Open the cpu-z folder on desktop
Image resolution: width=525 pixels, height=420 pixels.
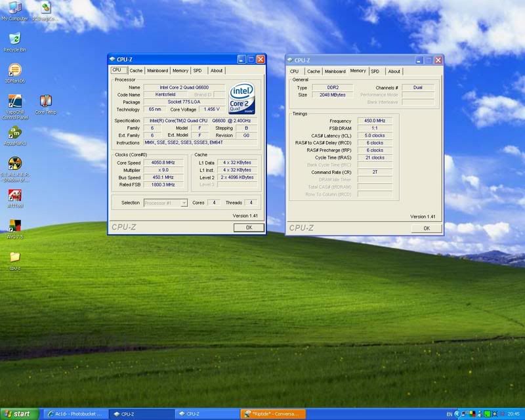point(14,261)
